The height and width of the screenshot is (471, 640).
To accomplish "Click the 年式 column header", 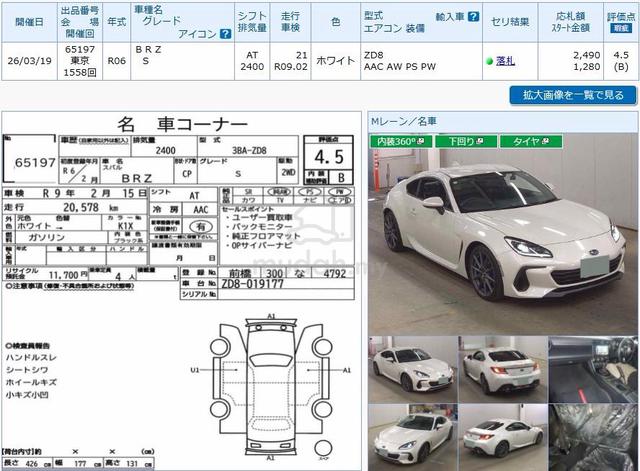I will coord(116,22).
